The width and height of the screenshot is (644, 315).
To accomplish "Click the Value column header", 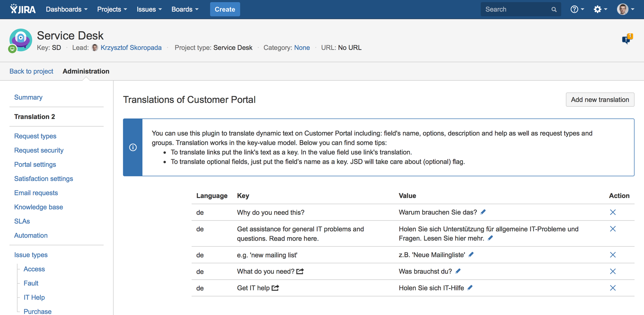I will pyautogui.click(x=407, y=196).
